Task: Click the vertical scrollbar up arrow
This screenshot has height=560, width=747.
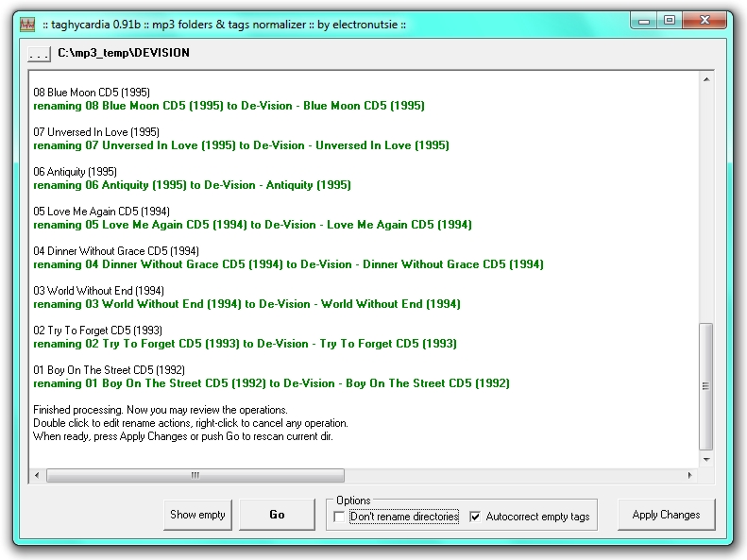Action: coord(706,79)
